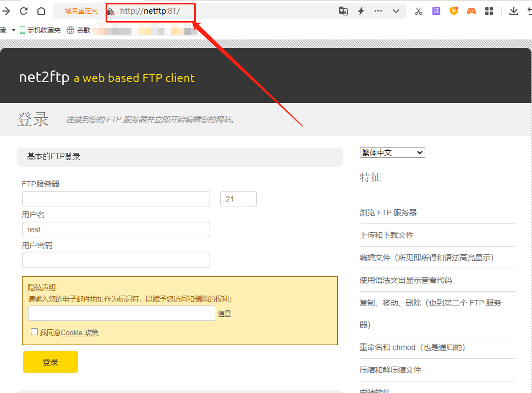Click the orange 域名重定向 label
This screenshot has width=532, height=393.
pos(81,11)
